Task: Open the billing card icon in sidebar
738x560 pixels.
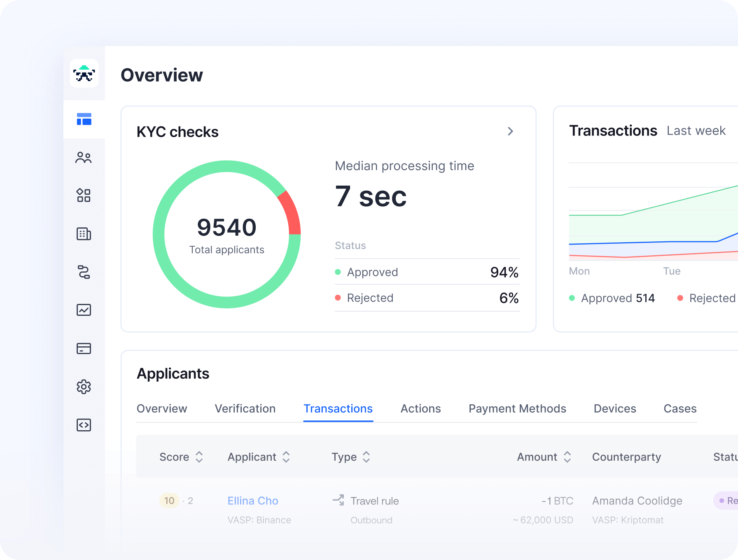Action: click(x=84, y=348)
